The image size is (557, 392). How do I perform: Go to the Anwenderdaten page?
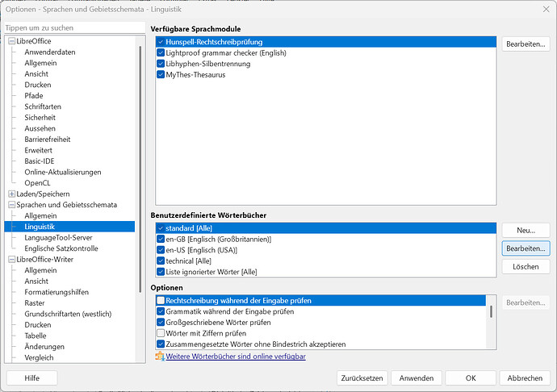point(49,52)
